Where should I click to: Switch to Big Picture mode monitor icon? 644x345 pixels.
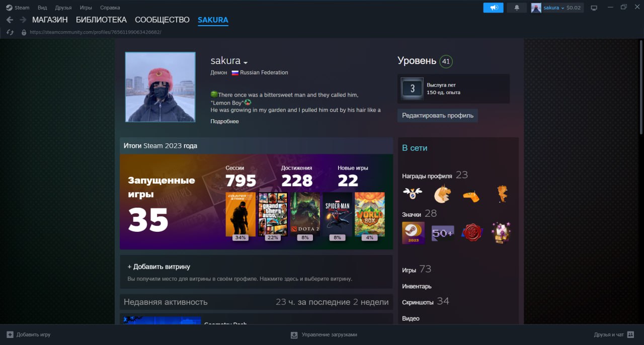[594, 8]
